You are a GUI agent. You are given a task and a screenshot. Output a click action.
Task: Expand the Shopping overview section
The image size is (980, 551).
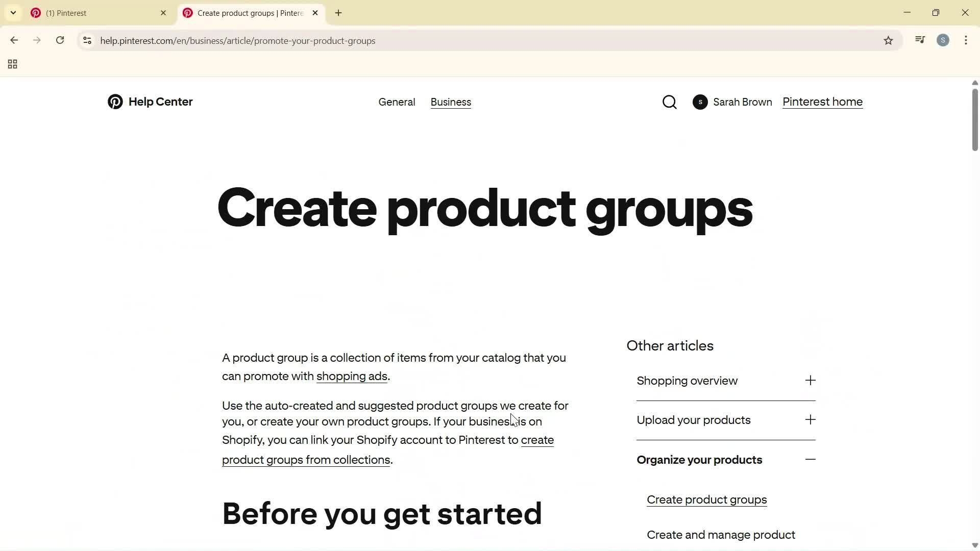tap(810, 380)
